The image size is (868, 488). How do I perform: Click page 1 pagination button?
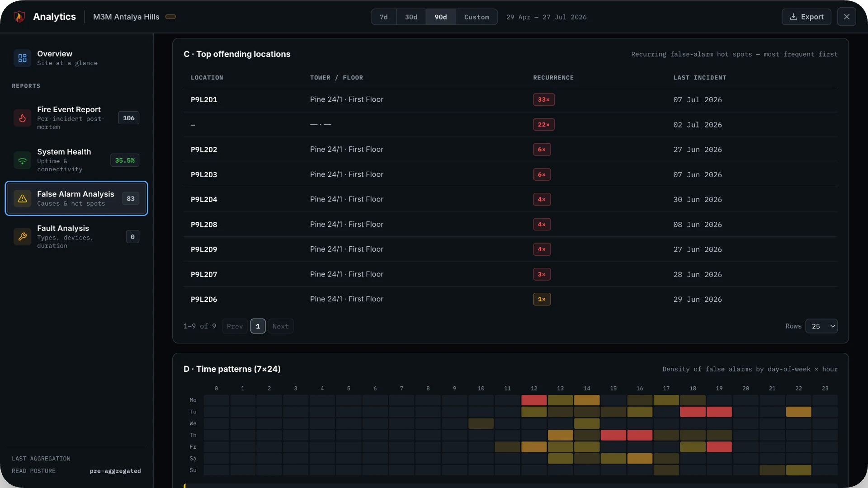(x=258, y=326)
